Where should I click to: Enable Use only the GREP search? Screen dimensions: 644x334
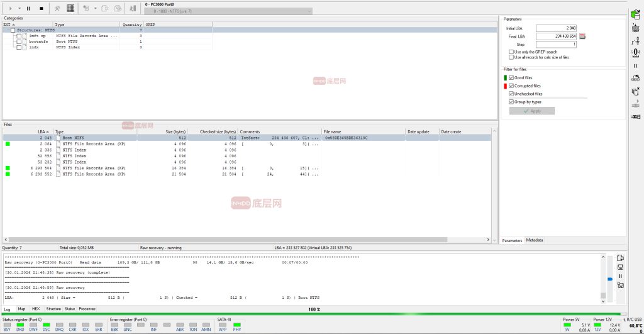[x=511, y=52]
